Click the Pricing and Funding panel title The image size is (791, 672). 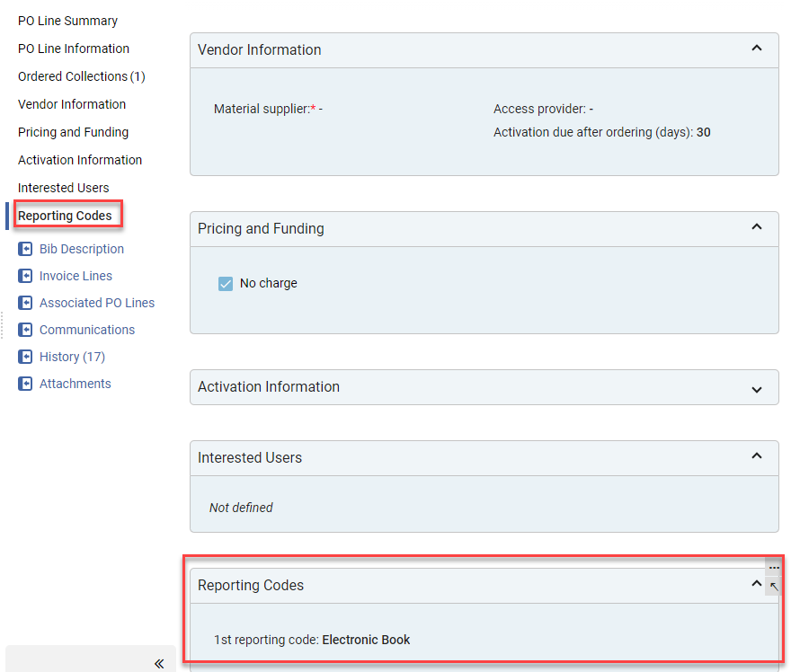[261, 229]
